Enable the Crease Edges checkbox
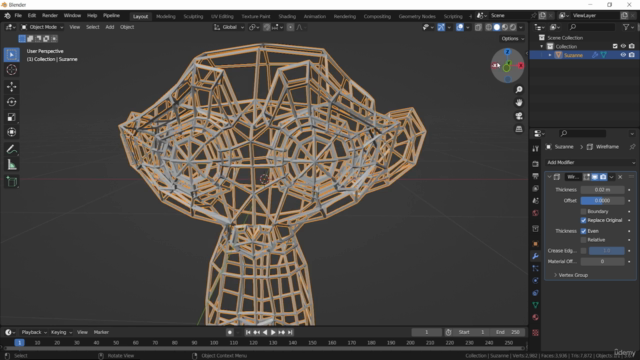Image resolution: width=640 pixels, height=360 pixels. [x=583, y=251]
